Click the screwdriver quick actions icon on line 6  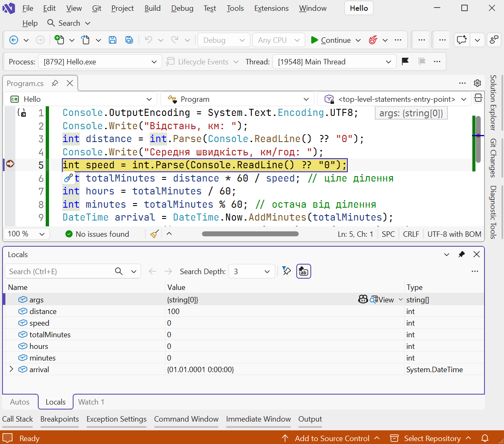(x=69, y=178)
